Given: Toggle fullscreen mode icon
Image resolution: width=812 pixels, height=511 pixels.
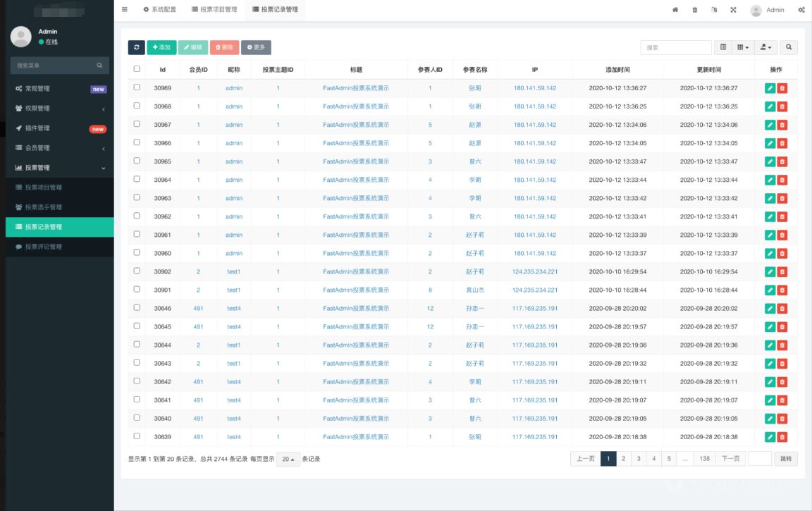Looking at the screenshot, I should tap(733, 10).
